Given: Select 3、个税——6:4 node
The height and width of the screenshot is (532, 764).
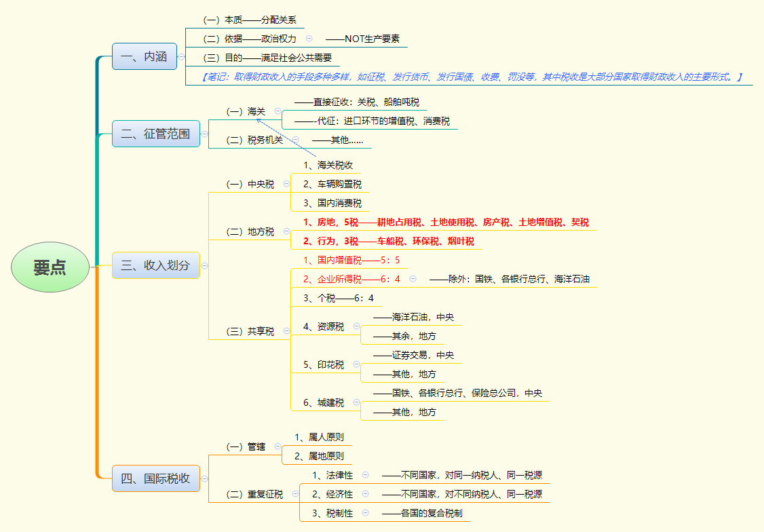Looking at the screenshot, I should click(338, 298).
